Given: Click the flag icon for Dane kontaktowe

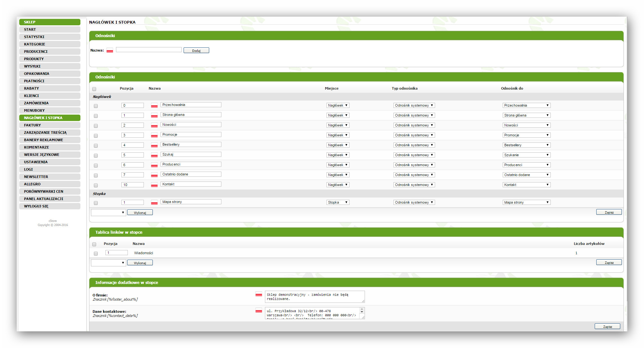Looking at the screenshot, I should [259, 311].
